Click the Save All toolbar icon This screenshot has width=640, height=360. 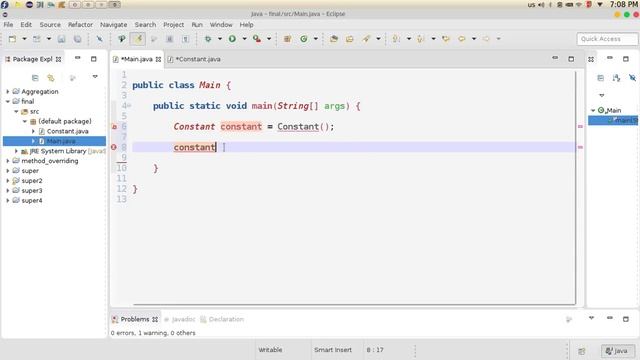point(77,39)
